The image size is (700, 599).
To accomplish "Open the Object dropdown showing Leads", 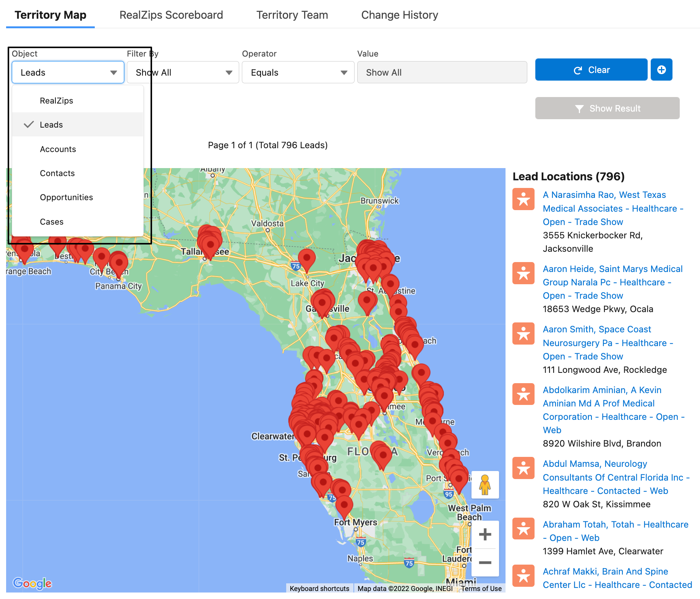I will (68, 73).
